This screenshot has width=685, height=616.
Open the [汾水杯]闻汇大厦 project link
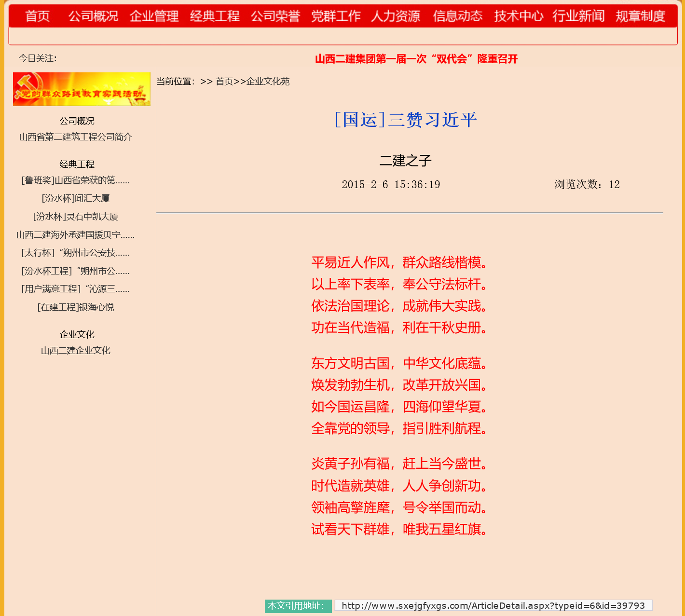[x=76, y=198]
